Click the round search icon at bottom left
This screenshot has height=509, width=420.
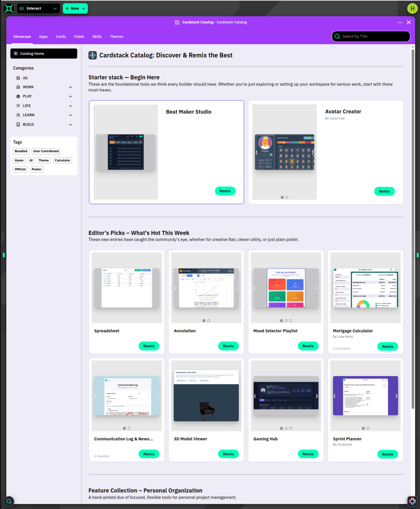(x=9, y=501)
